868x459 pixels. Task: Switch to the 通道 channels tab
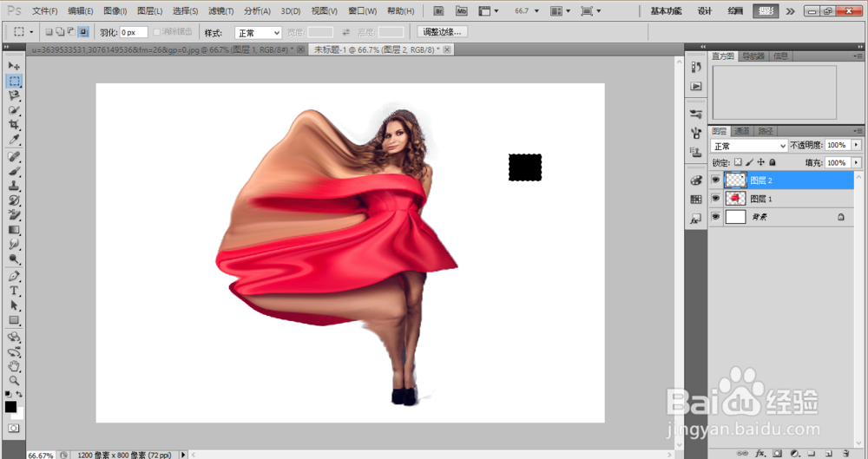pos(741,131)
